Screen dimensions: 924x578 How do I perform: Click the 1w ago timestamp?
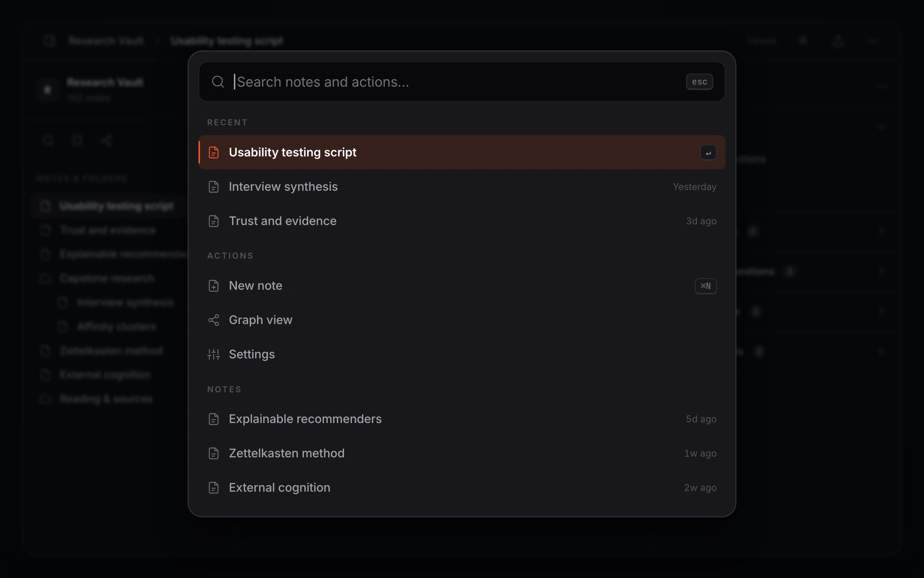700,453
